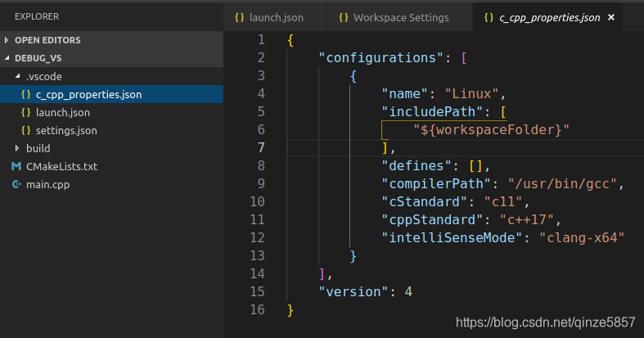Collapse the DEBUG_VS folder section arrow
Screen dimensions: 644x338
tap(7, 58)
